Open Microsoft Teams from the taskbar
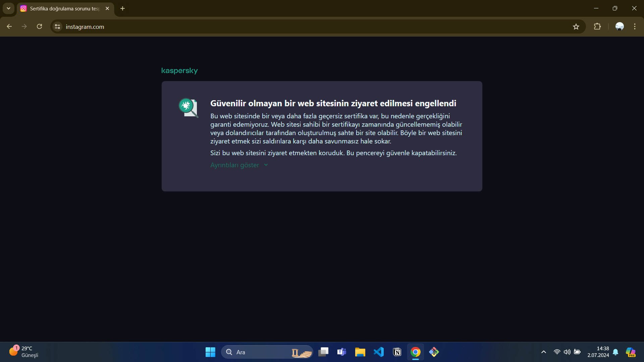Image resolution: width=644 pixels, height=362 pixels. click(x=342, y=352)
